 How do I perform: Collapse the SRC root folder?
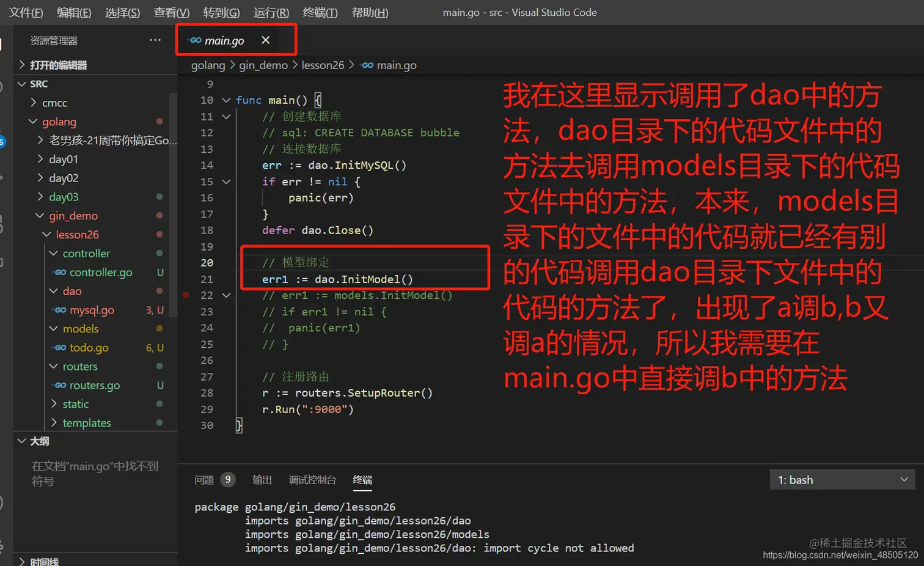coord(38,84)
